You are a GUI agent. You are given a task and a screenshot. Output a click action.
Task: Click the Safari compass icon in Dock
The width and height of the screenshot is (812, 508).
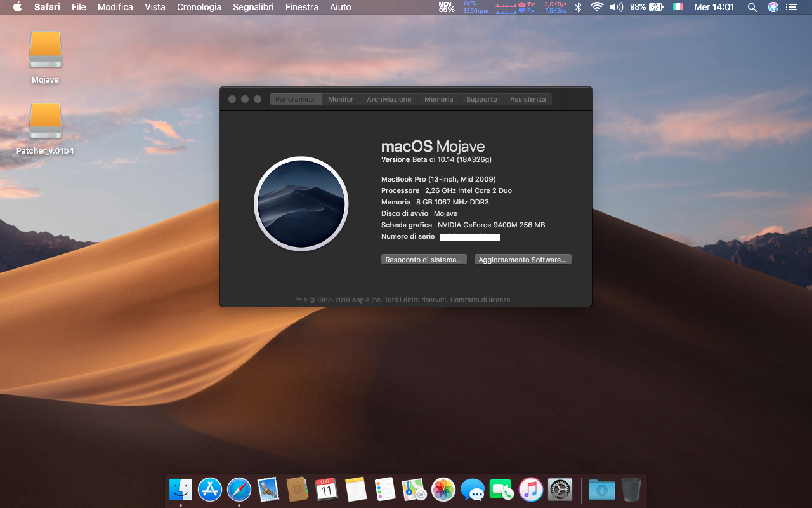(x=239, y=490)
